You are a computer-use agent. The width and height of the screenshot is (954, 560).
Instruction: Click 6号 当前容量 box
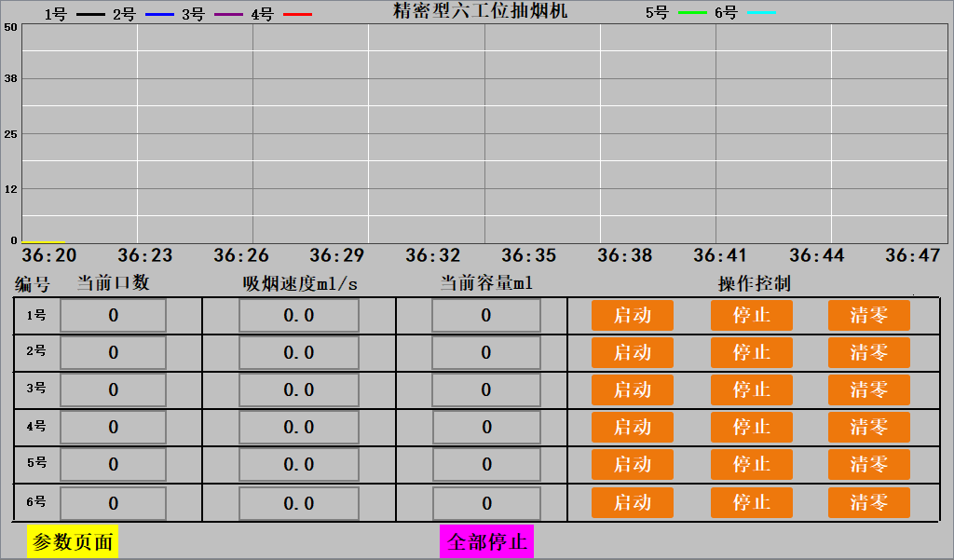tap(486, 503)
